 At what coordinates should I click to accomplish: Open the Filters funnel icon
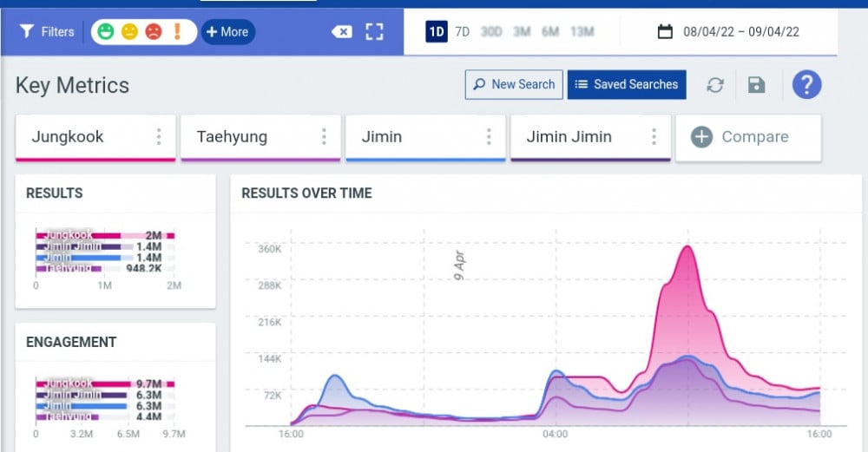point(26,31)
